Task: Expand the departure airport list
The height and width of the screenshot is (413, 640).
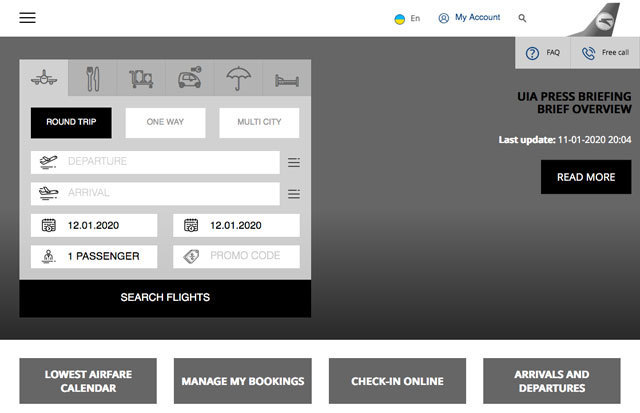Action: (x=294, y=162)
